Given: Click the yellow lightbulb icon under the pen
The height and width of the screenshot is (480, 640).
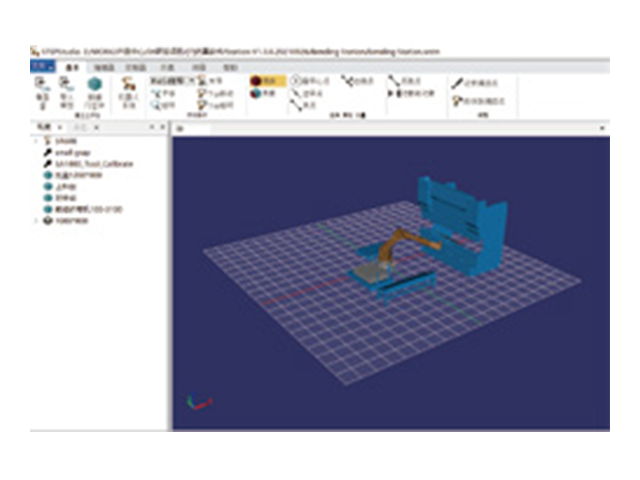Looking at the screenshot, I should 457,100.
